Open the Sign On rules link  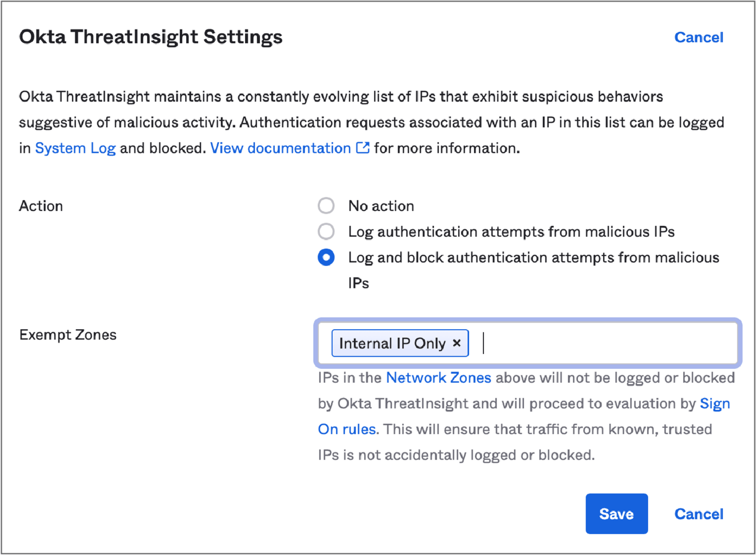[x=347, y=429]
